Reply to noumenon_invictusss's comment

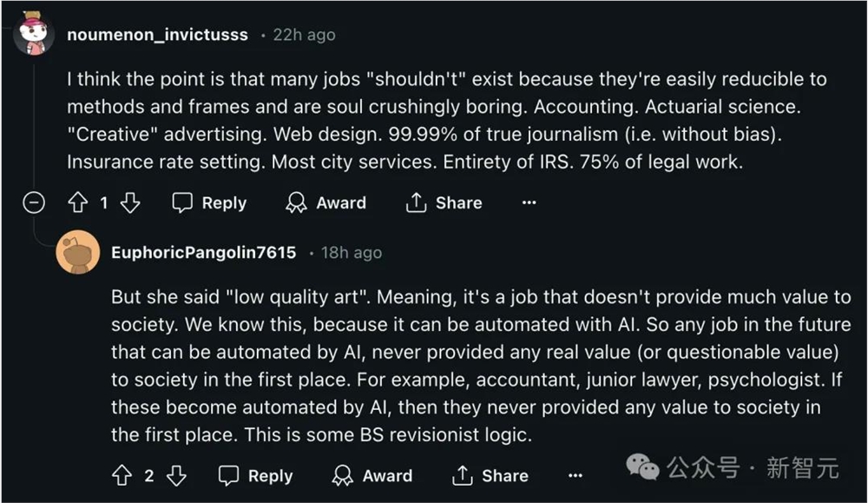[209, 203]
